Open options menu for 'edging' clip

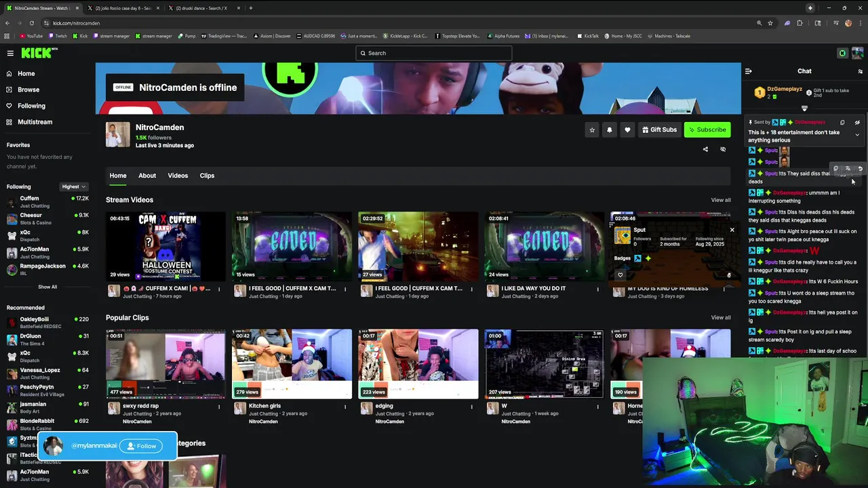pyautogui.click(x=471, y=407)
